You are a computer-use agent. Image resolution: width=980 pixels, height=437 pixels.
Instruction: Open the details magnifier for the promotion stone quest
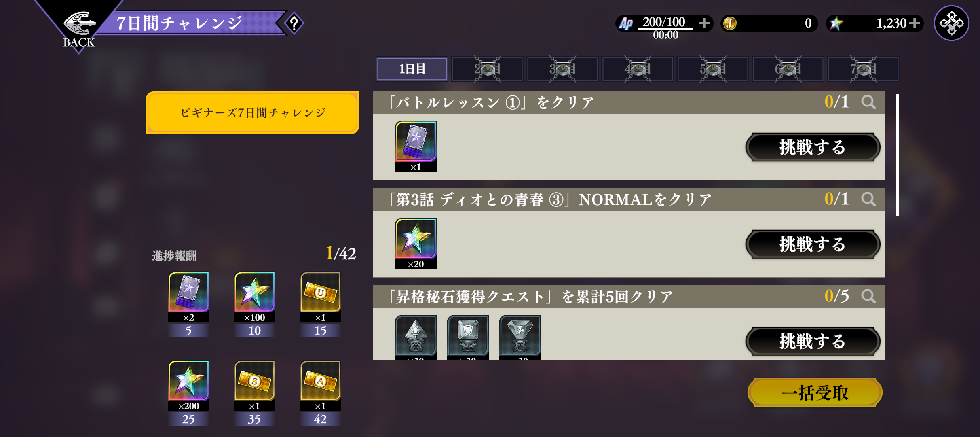(x=868, y=296)
